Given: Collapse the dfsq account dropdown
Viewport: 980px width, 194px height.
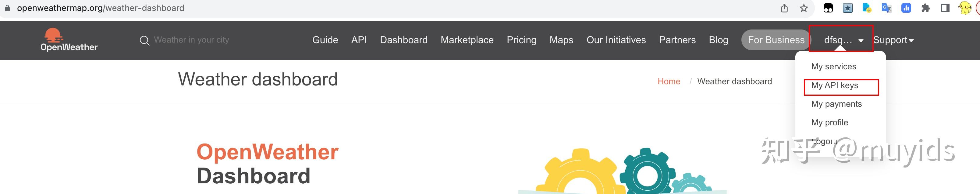Looking at the screenshot, I should coord(843,40).
